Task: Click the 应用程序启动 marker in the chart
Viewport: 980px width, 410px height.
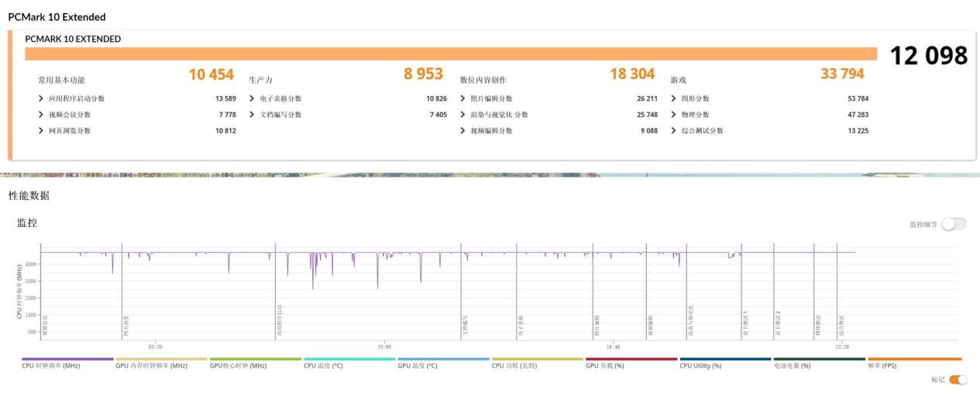Action: (x=279, y=320)
